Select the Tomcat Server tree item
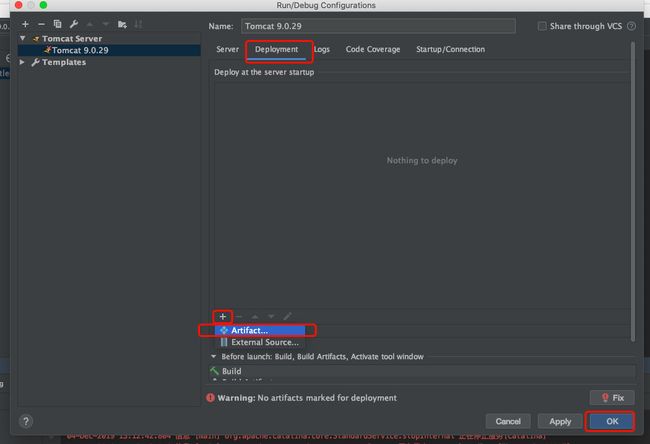This screenshot has height=444, width=650. (72, 39)
